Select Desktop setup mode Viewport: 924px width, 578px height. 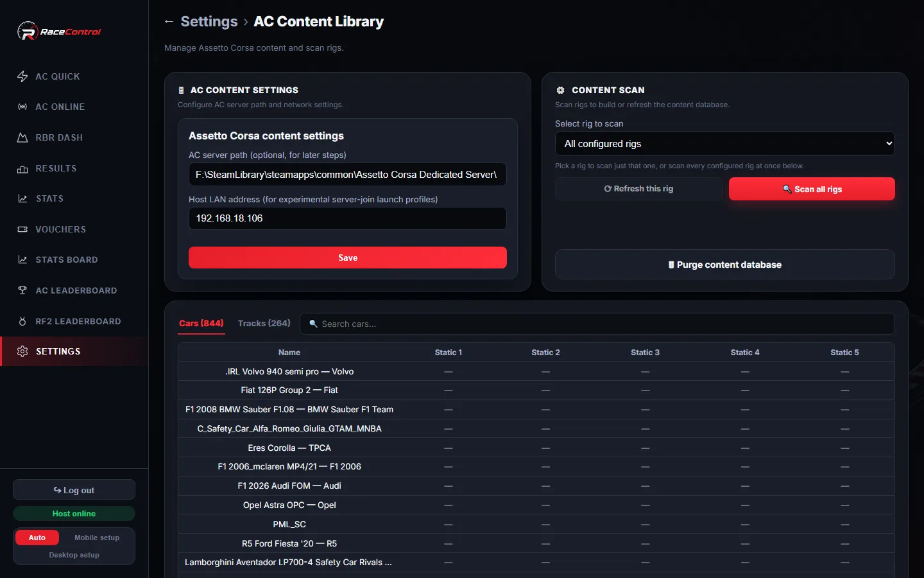click(x=74, y=555)
